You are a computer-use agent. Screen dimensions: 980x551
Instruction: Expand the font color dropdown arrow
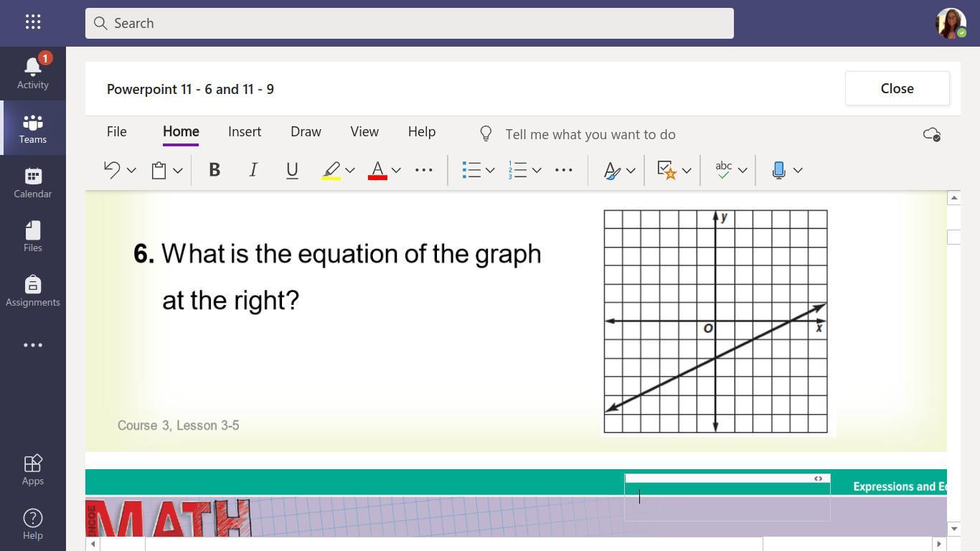click(x=396, y=170)
